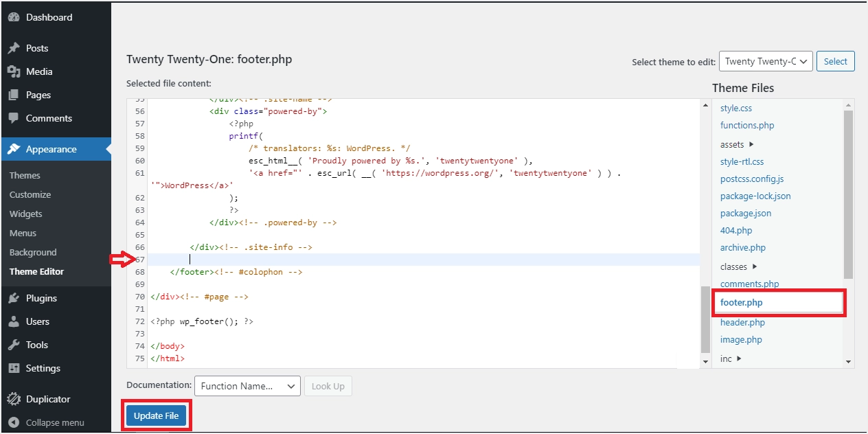The width and height of the screenshot is (868, 434).
Task: Open archive.php file
Action: 743,247
